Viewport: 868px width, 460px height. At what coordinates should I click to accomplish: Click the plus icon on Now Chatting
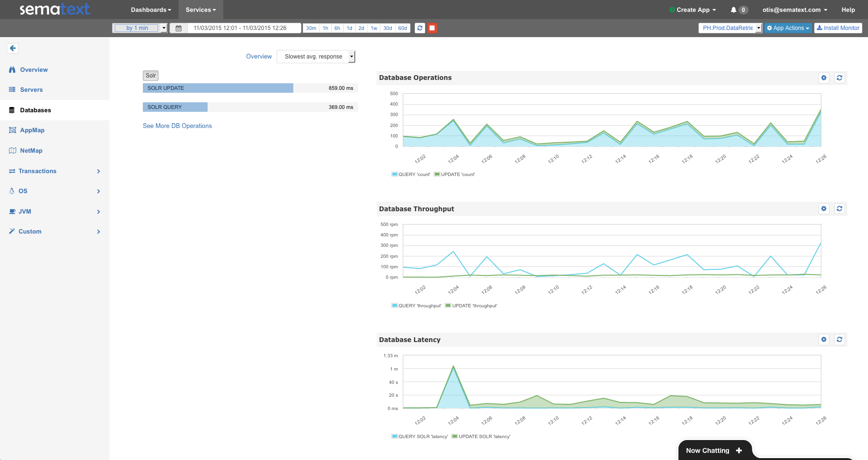[739, 450]
